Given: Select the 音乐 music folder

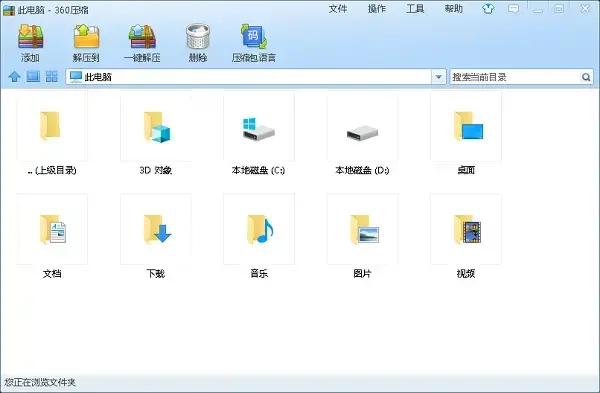Looking at the screenshot, I should pos(259,236).
